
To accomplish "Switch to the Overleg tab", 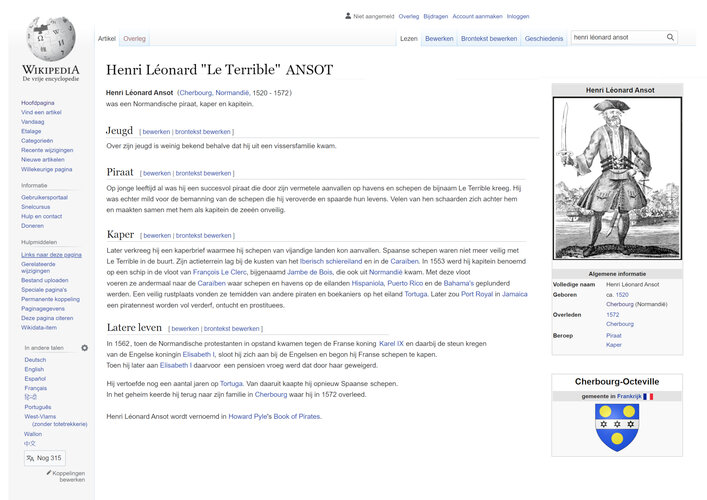I will [134, 39].
